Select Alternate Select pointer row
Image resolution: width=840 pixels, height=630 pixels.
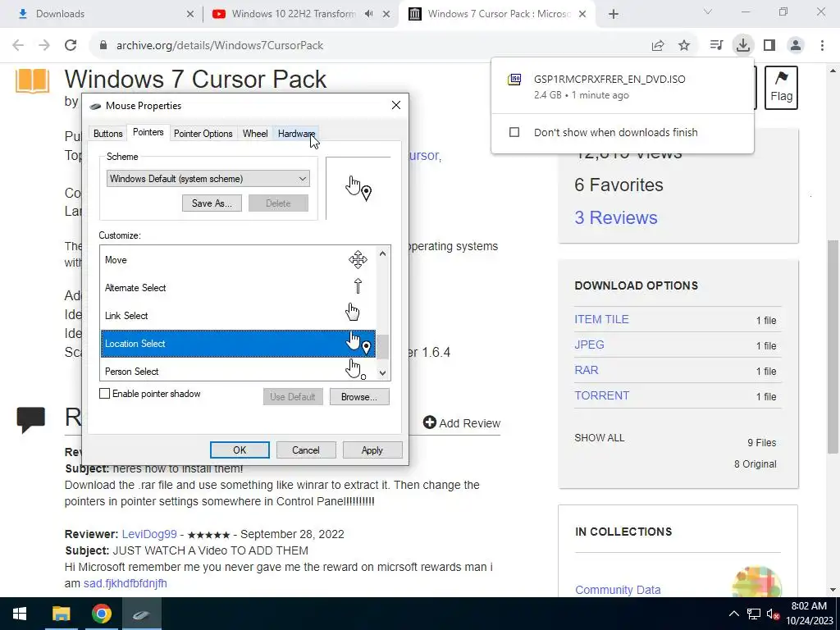(x=239, y=288)
